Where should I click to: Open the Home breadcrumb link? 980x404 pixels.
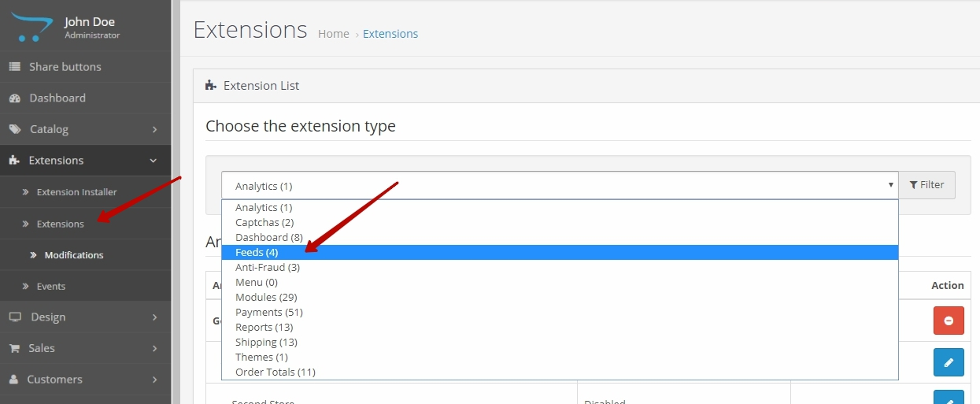coord(334,34)
